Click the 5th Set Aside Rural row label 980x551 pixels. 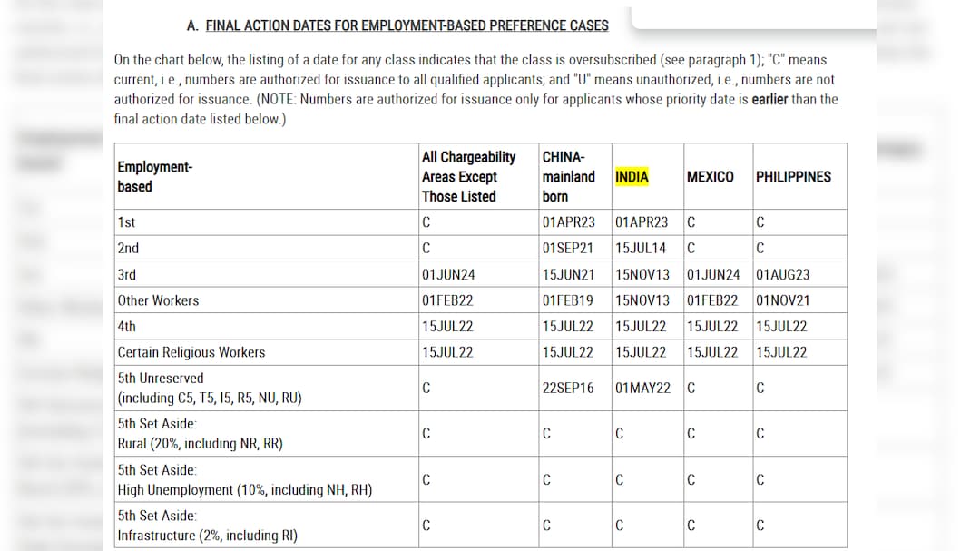pyautogui.click(x=200, y=434)
